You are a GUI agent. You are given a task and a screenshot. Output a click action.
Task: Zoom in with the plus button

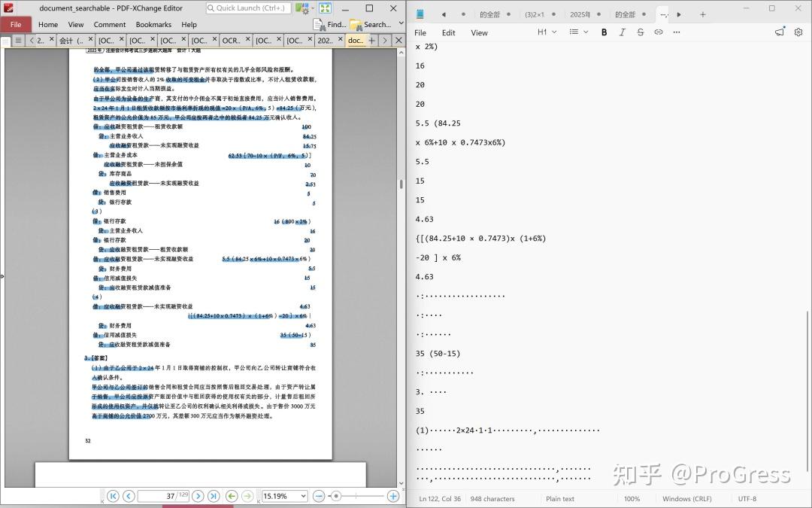pyautogui.click(x=393, y=496)
